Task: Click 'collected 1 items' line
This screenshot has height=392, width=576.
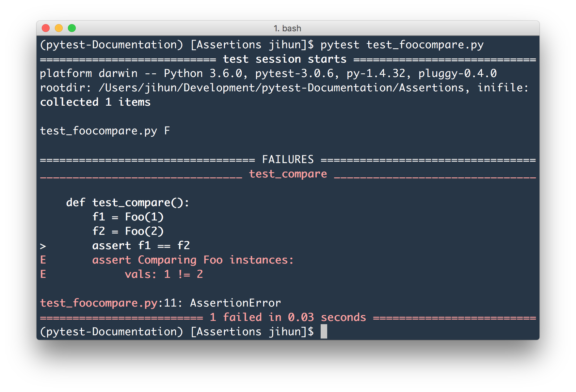Action: tap(95, 102)
